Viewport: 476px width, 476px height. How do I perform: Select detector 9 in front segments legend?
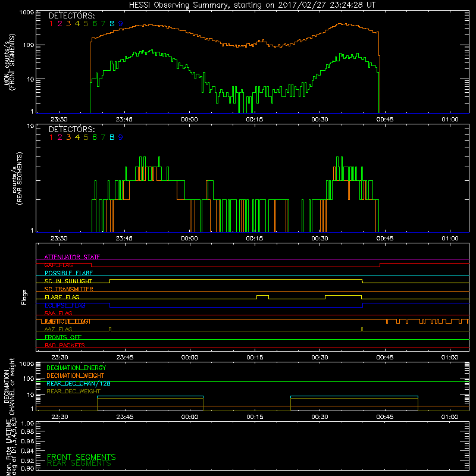121,24
